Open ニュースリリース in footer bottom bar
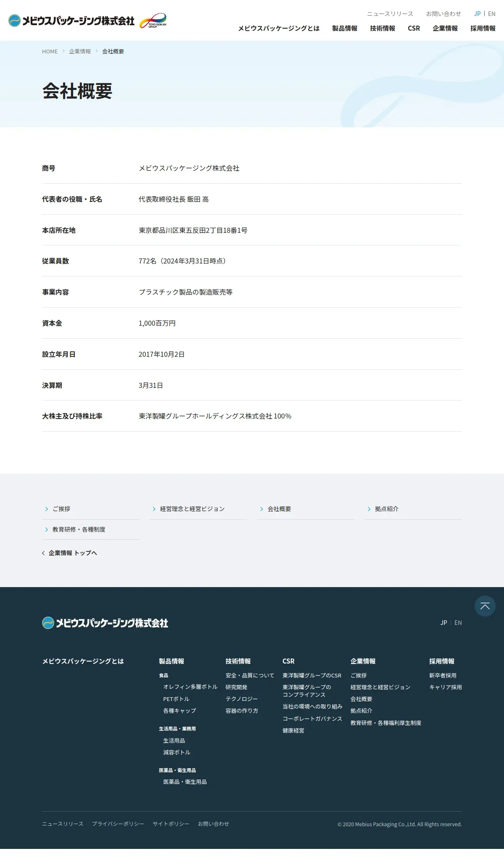 (63, 824)
